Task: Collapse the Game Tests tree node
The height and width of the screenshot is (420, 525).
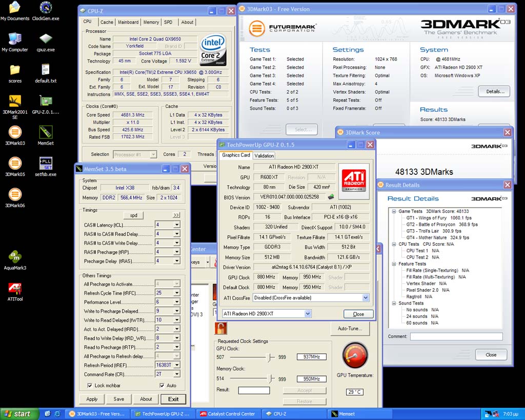Action: [394, 211]
